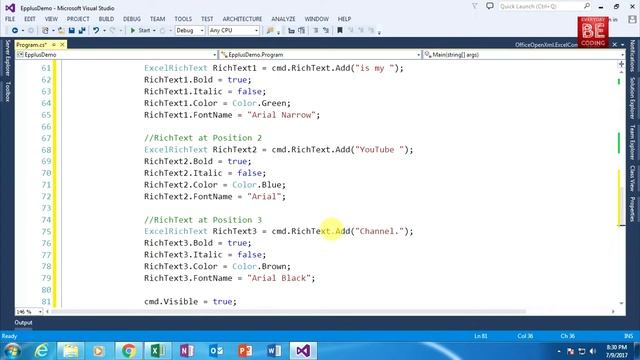The width and height of the screenshot is (640, 360).
Task: Open the Properties side tab
Action: [632, 209]
